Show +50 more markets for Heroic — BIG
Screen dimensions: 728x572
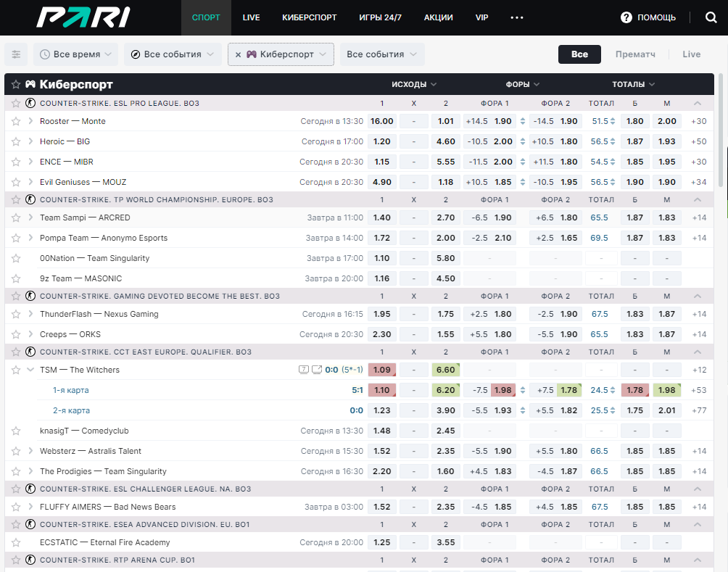[699, 141]
